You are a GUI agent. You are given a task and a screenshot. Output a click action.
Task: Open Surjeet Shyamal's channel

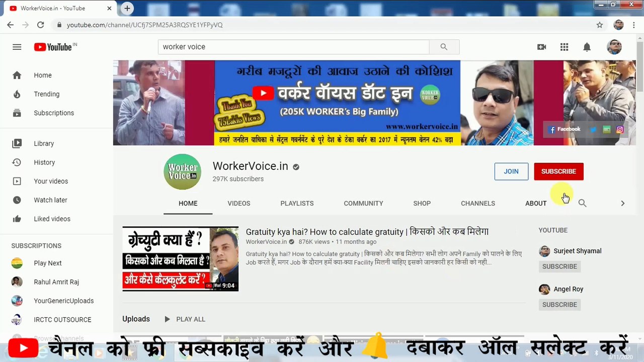point(578,251)
